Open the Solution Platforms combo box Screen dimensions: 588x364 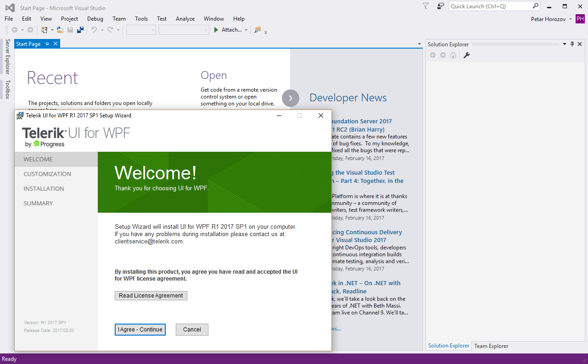[x=184, y=30]
